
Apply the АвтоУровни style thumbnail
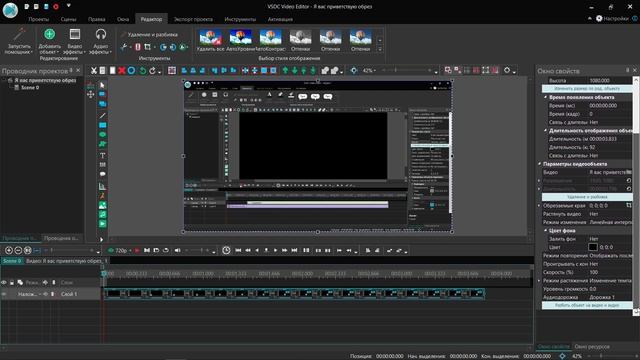pos(240,40)
